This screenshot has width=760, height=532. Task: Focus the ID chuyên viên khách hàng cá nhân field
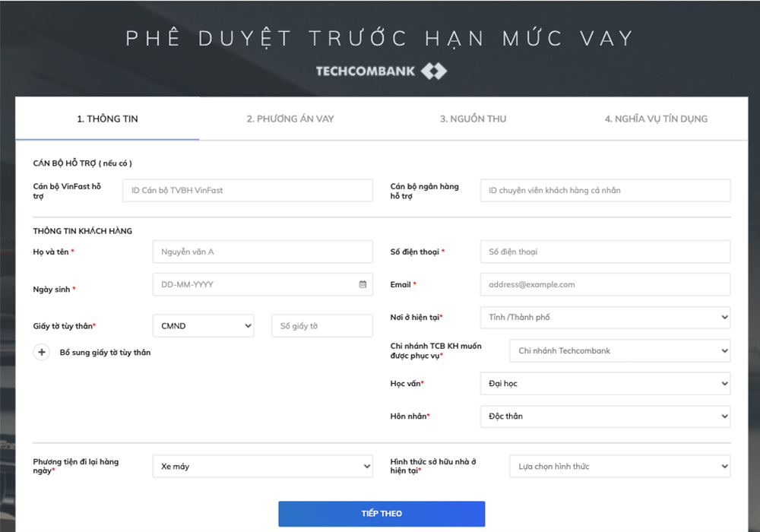(606, 191)
